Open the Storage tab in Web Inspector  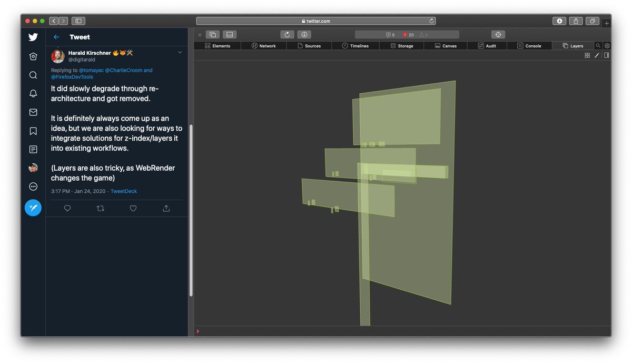[402, 46]
